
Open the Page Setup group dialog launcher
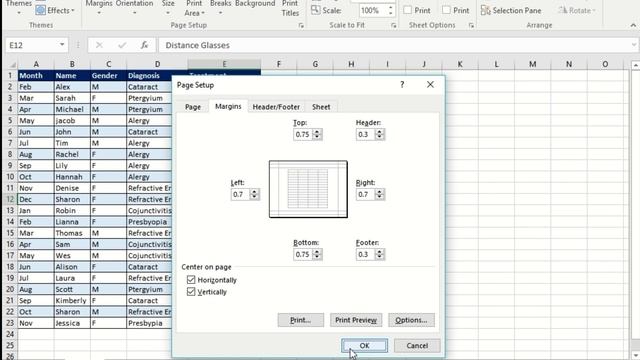(x=301, y=26)
